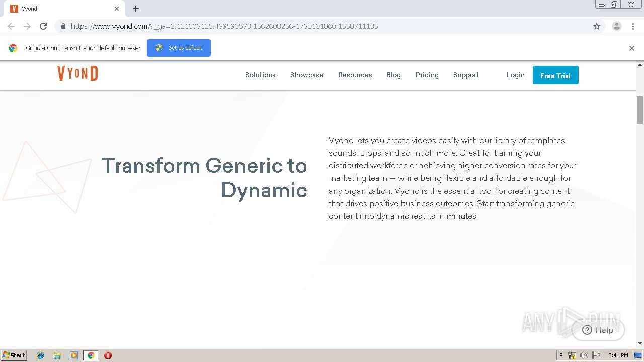This screenshot has height=362, width=644.
Task: Click the scrollbar up arrow
Action: coord(640,65)
